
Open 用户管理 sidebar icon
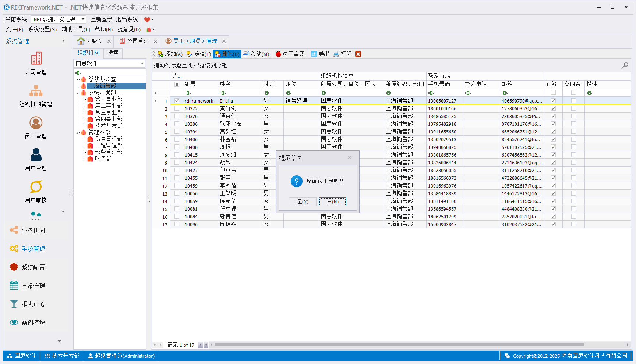click(36, 159)
